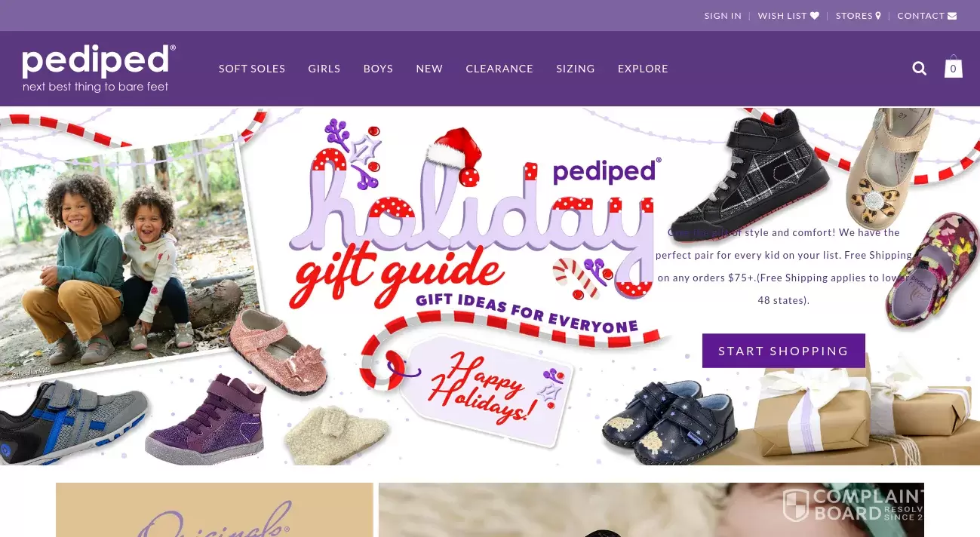Open the shopping bag cart icon

(x=953, y=67)
